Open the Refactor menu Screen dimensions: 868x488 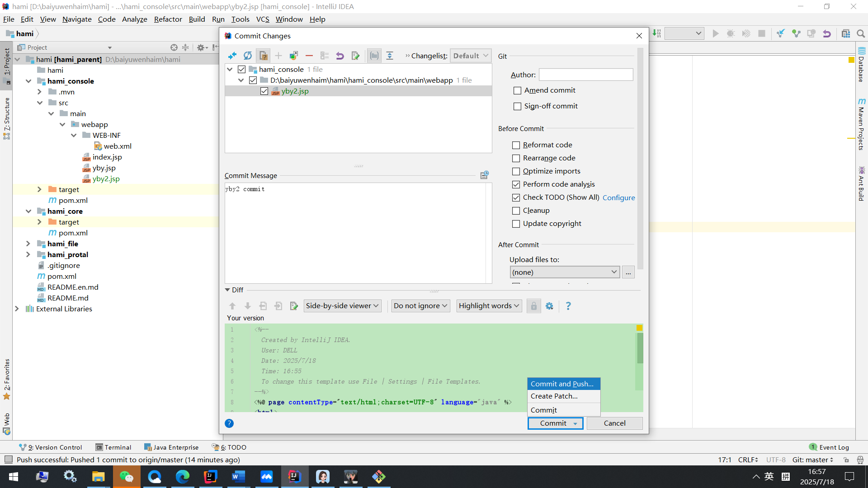pos(168,19)
